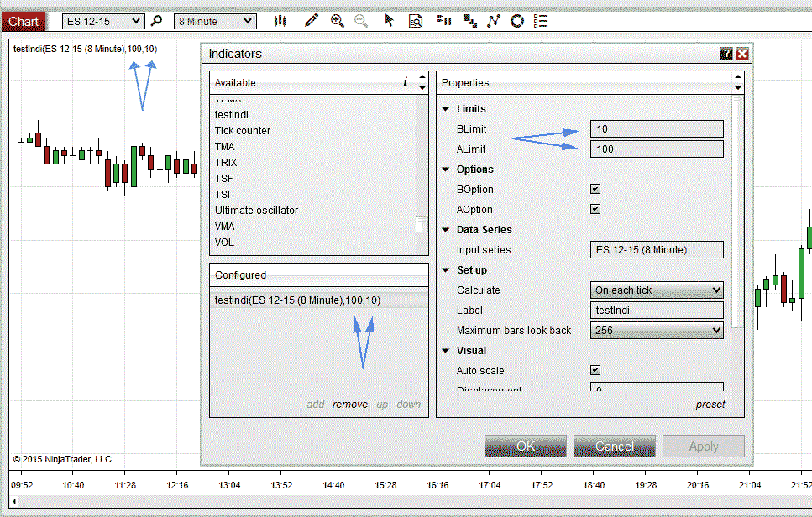This screenshot has width=812, height=517.
Task: Open the data box icon
Action: (x=415, y=21)
